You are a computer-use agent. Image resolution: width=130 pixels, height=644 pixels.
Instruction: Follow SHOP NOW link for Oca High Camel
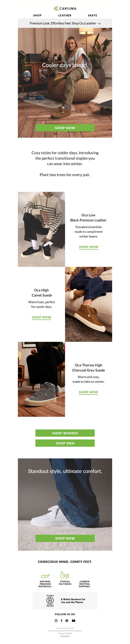tap(41, 317)
